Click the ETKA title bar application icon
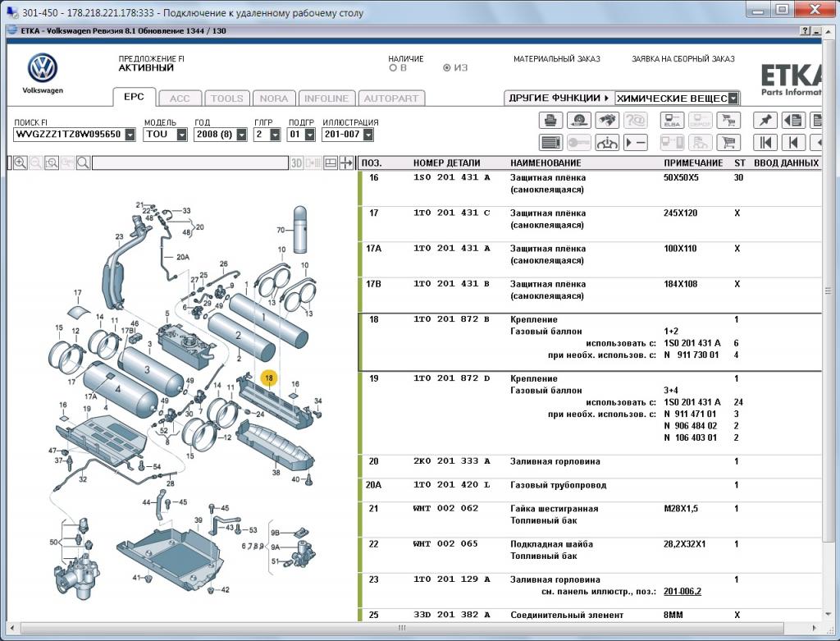 (x=12, y=30)
